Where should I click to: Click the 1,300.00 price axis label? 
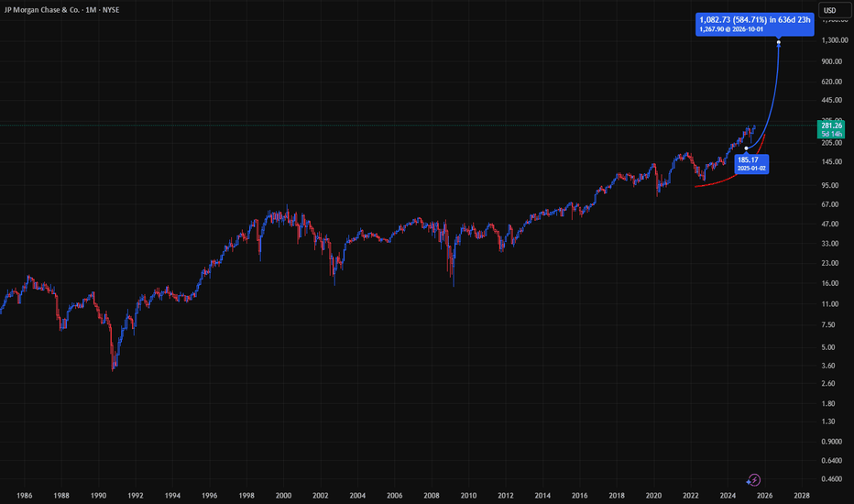(835, 40)
